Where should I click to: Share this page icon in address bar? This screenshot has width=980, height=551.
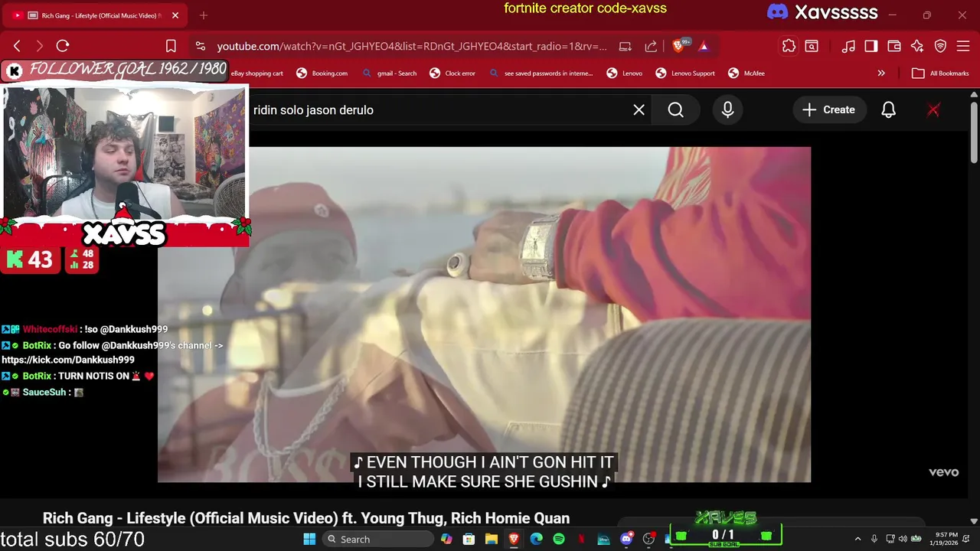pyautogui.click(x=651, y=46)
